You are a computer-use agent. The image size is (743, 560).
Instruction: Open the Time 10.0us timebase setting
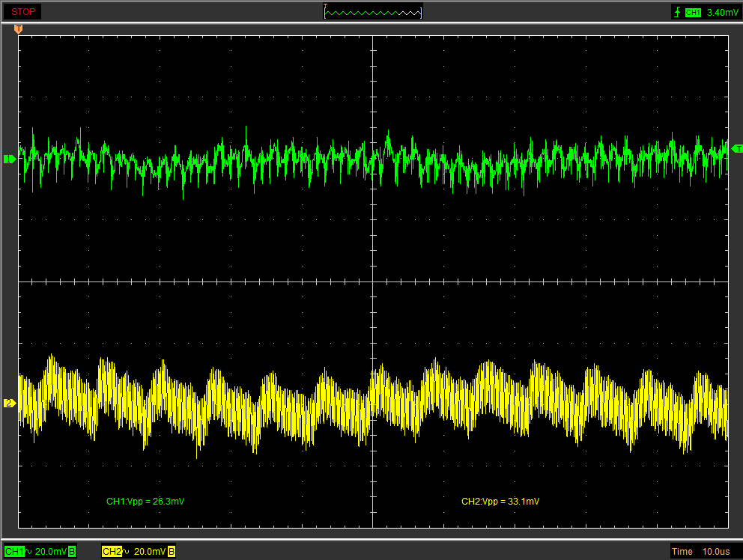tap(701, 552)
